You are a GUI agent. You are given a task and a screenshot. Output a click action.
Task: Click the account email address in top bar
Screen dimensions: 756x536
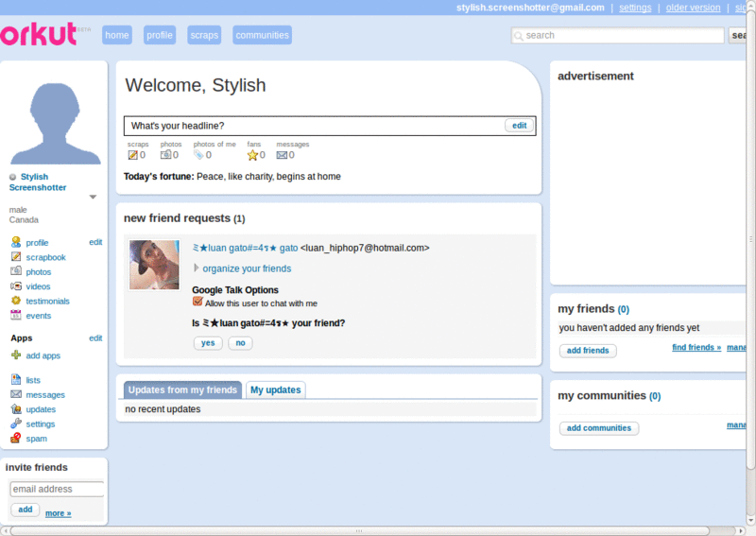[530, 8]
